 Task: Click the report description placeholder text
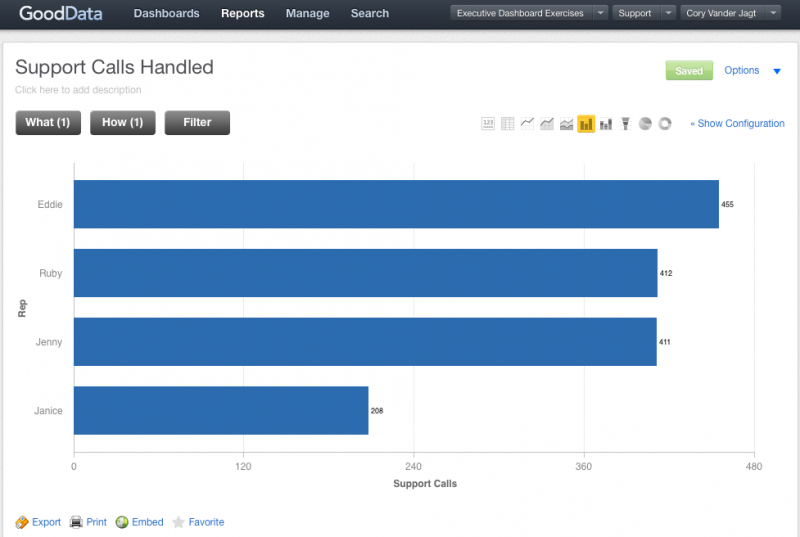(x=78, y=90)
